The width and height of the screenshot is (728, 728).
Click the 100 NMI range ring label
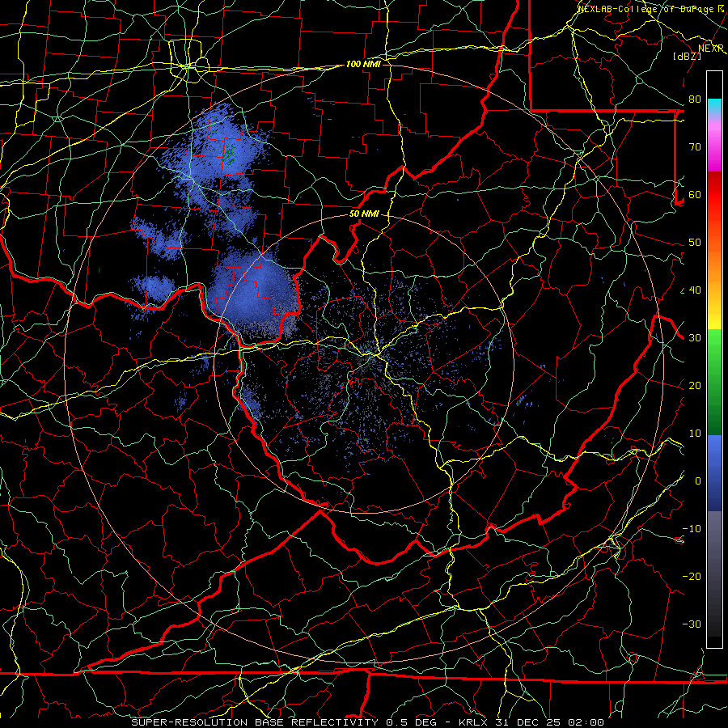(363, 64)
